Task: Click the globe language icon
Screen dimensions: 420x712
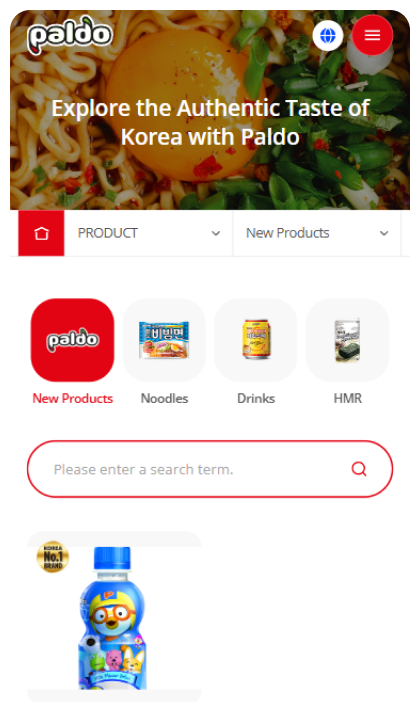Action: (x=328, y=35)
